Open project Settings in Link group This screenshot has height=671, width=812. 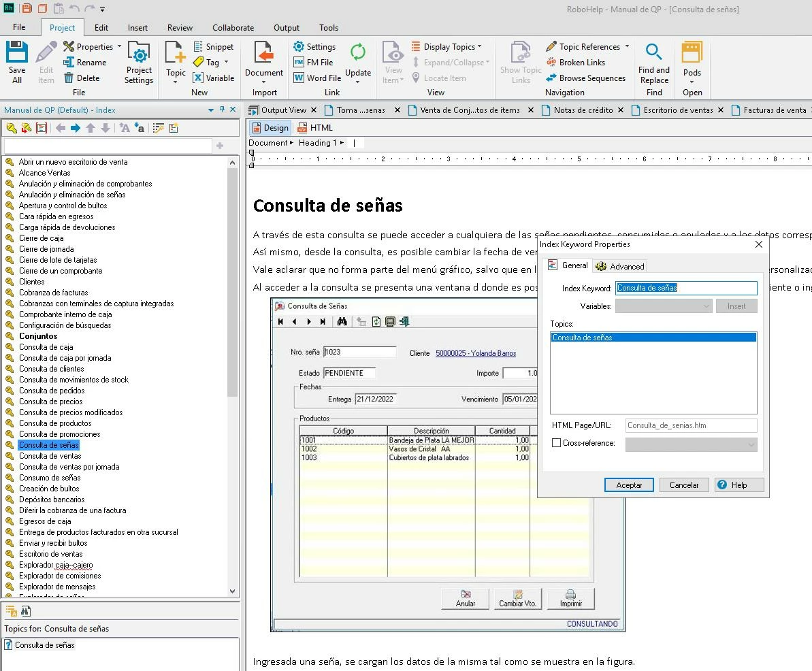pos(314,46)
